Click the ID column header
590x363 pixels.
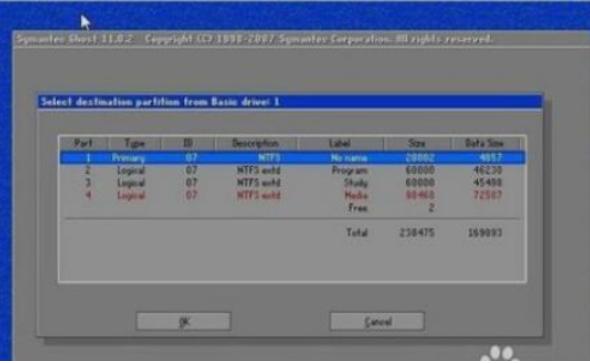pyautogui.click(x=188, y=143)
